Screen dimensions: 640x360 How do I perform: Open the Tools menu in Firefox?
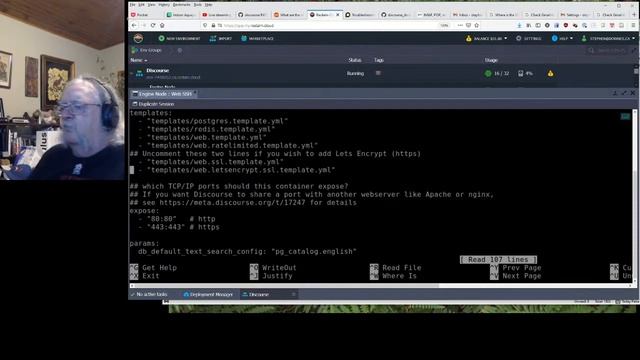click(198, 5)
